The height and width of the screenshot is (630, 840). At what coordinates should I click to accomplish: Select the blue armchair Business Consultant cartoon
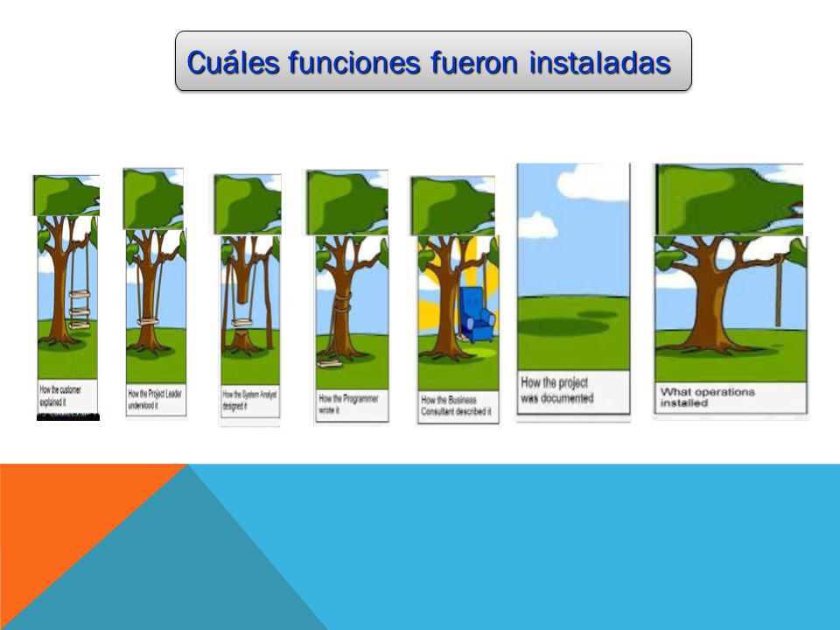pyautogui.click(x=455, y=300)
